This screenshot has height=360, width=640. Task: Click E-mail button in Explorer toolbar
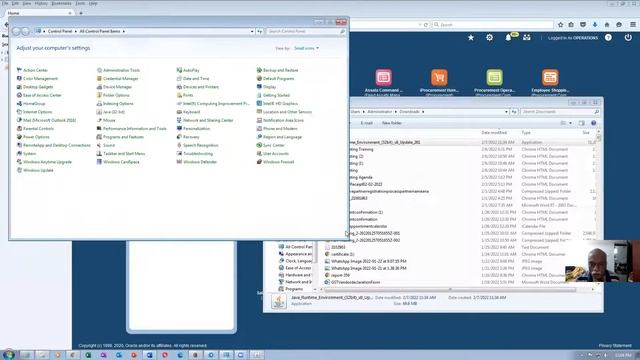click(367, 123)
